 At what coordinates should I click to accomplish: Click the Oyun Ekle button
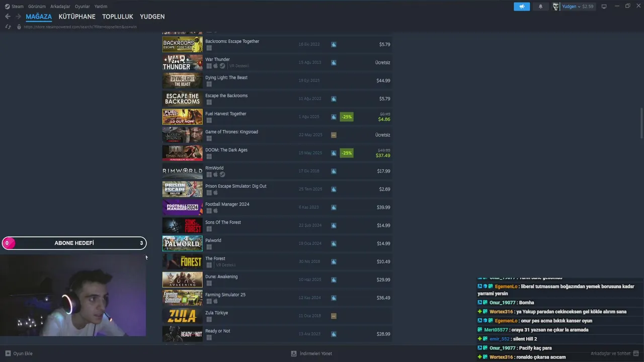(19, 353)
